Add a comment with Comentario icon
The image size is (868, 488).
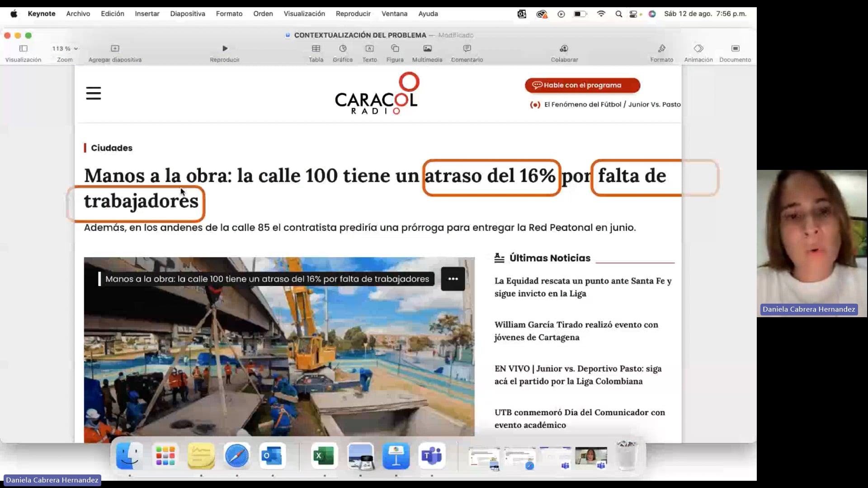click(467, 48)
